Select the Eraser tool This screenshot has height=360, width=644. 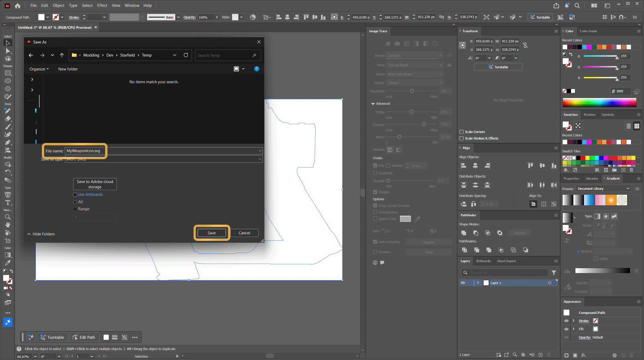[x=8, y=119]
